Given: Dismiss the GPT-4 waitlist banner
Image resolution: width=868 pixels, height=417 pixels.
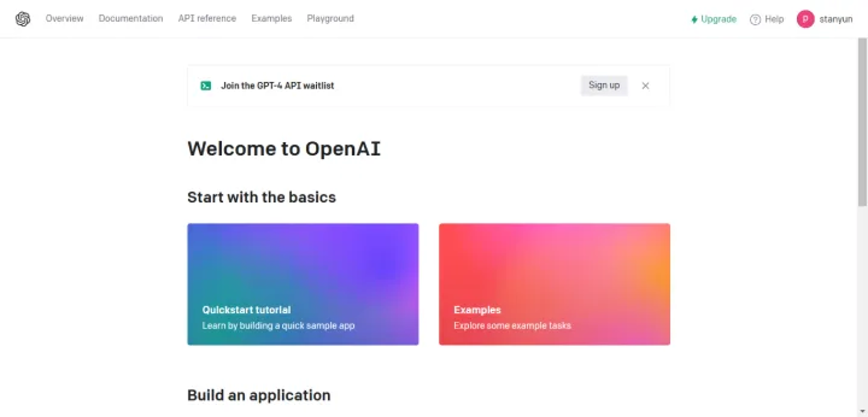Looking at the screenshot, I should pyautogui.click(x=645, y=86).
